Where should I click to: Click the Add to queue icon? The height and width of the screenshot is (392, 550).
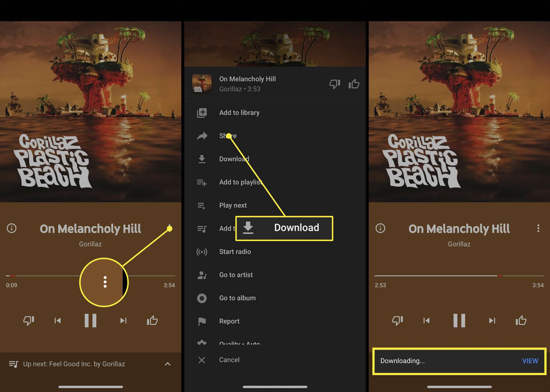202,229
